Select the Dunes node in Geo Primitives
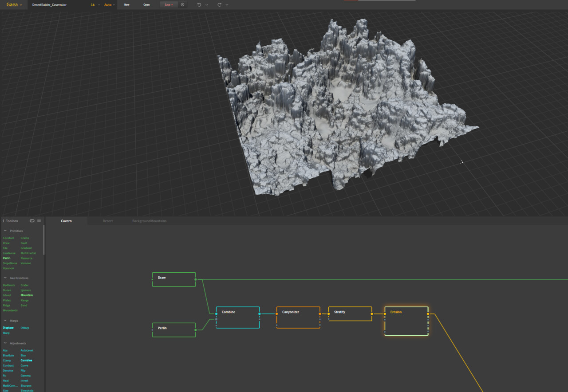 tap(7, 290)
